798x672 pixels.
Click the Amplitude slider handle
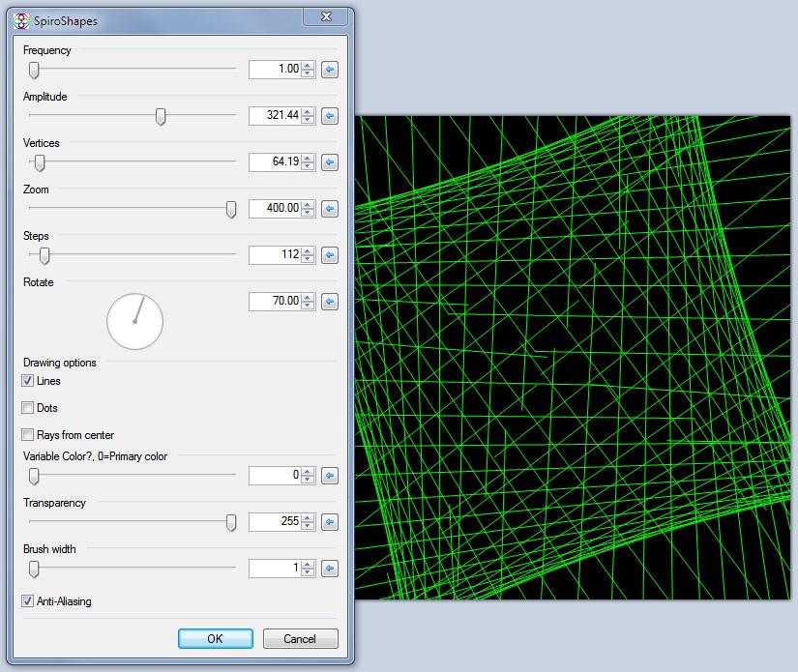click(161, 116)
